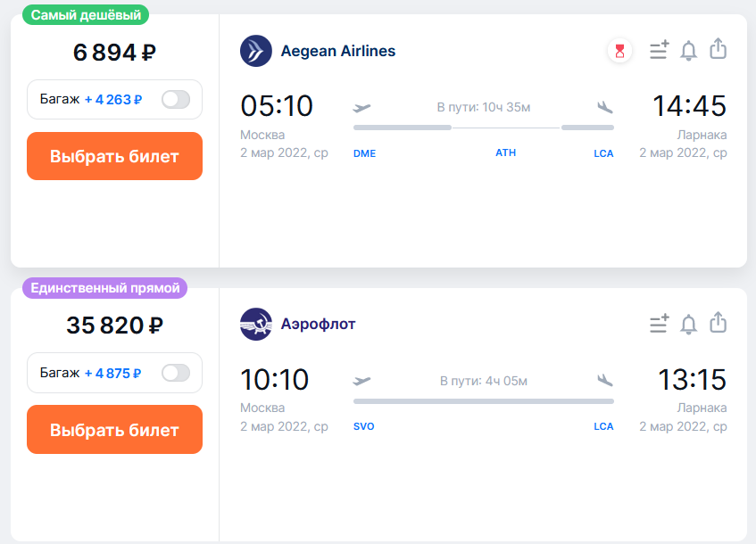This screenshot has width=756, height=544.
Task: Click the Аэрофлот airline logo
Action: pyautogui.click(x=256, y=325)
